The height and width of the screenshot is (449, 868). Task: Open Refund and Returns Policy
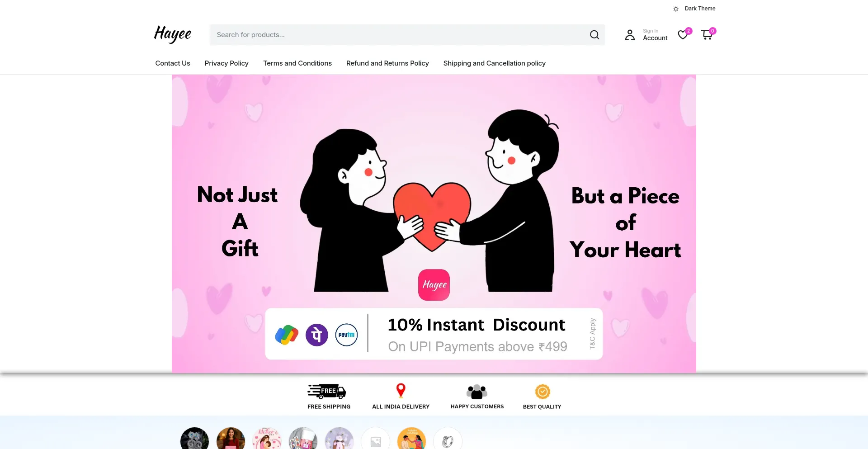[x=387, y=63]
